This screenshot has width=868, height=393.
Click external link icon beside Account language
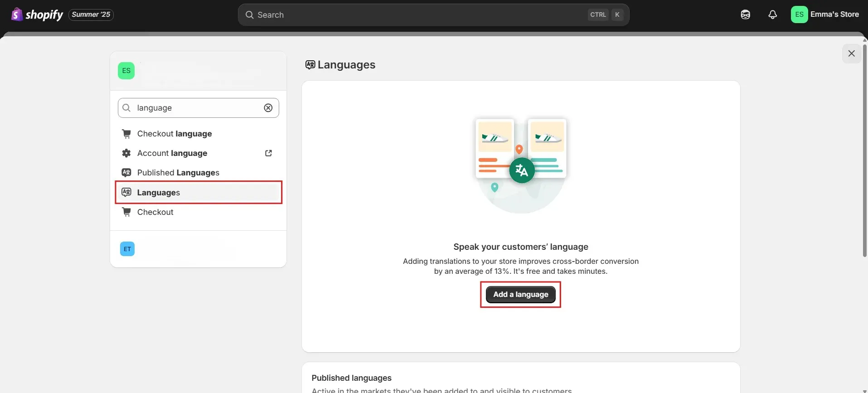click(x=268, y=153)
